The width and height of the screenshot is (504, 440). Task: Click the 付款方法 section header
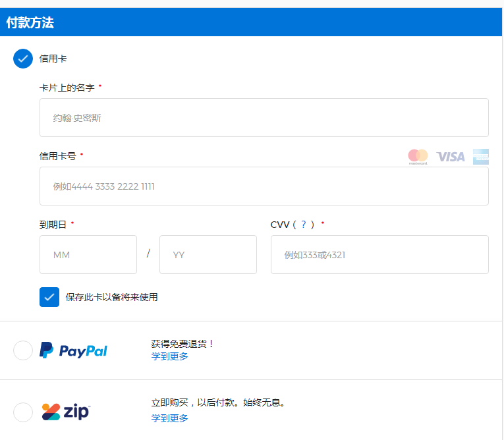(x=30, y=22)
